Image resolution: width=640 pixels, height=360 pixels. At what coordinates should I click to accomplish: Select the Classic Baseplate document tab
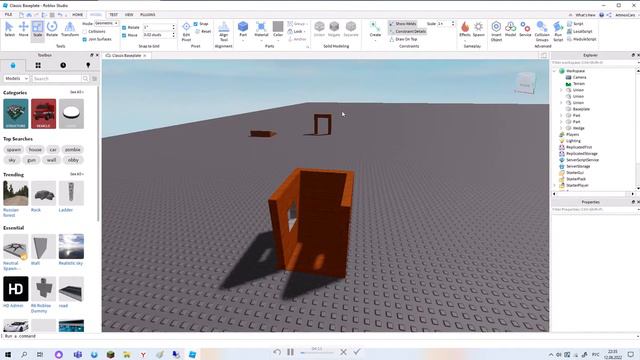(x=126, y=56)
